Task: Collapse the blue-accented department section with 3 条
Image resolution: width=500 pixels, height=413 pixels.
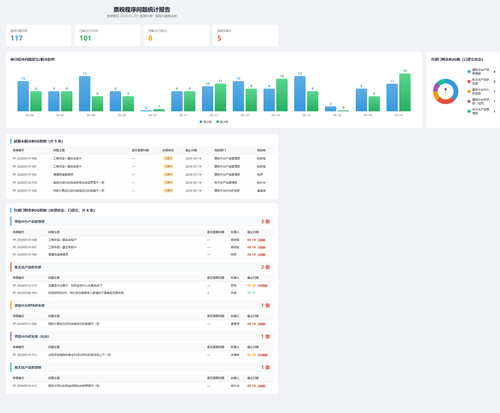Action: tap(142, 221)
